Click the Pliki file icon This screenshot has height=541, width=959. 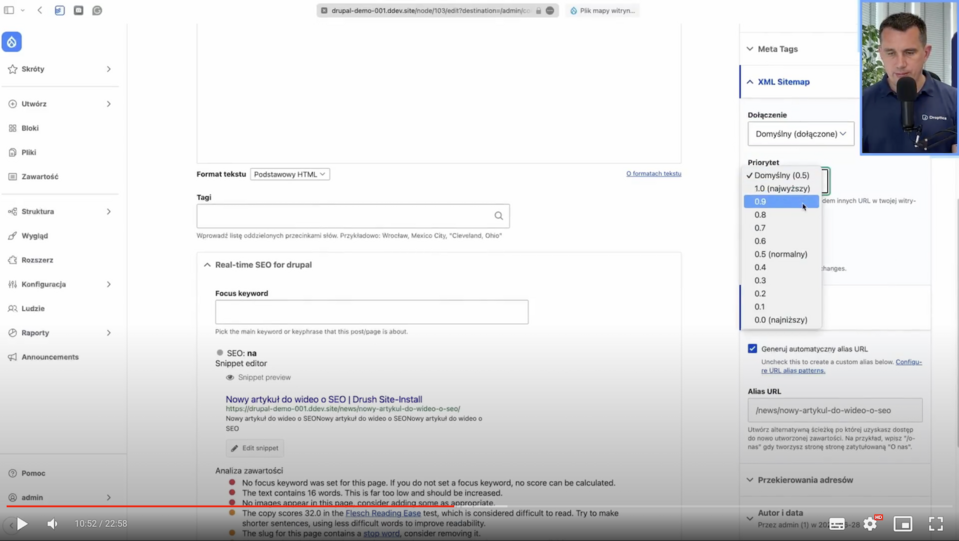(x=12, y=152)
